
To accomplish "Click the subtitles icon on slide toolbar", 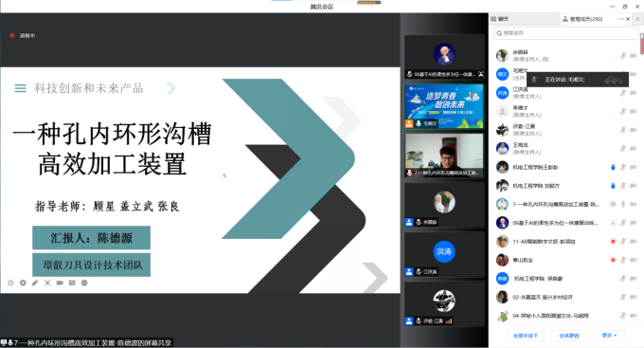I will click(72, 283).
